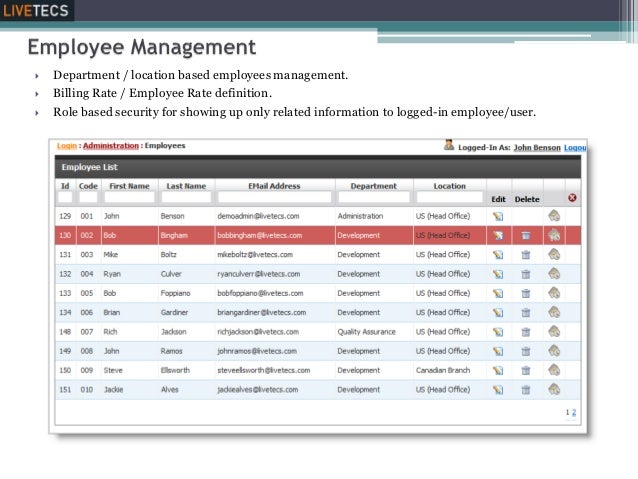Sort by the Last Name column header
The image size is (638, 479).
click(186, 186)
